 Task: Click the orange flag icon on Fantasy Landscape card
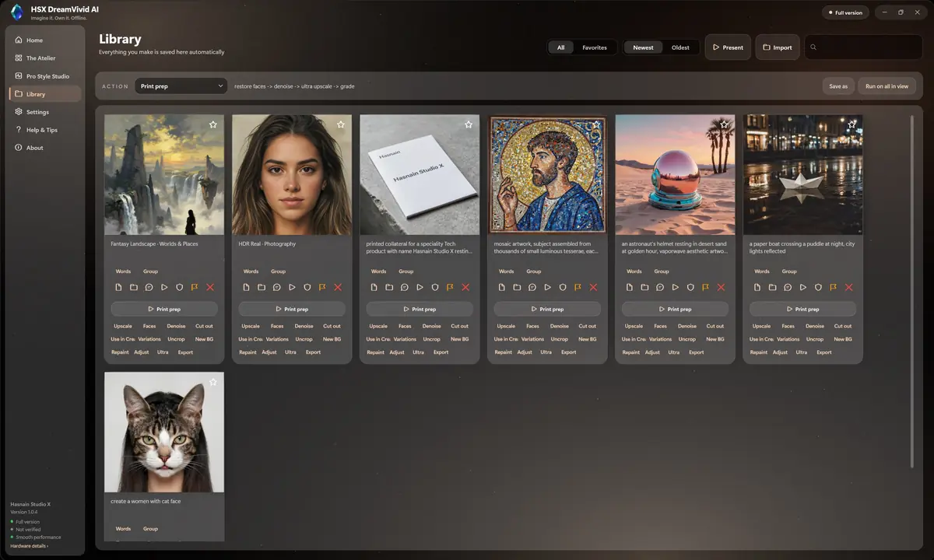coord(195,287)
